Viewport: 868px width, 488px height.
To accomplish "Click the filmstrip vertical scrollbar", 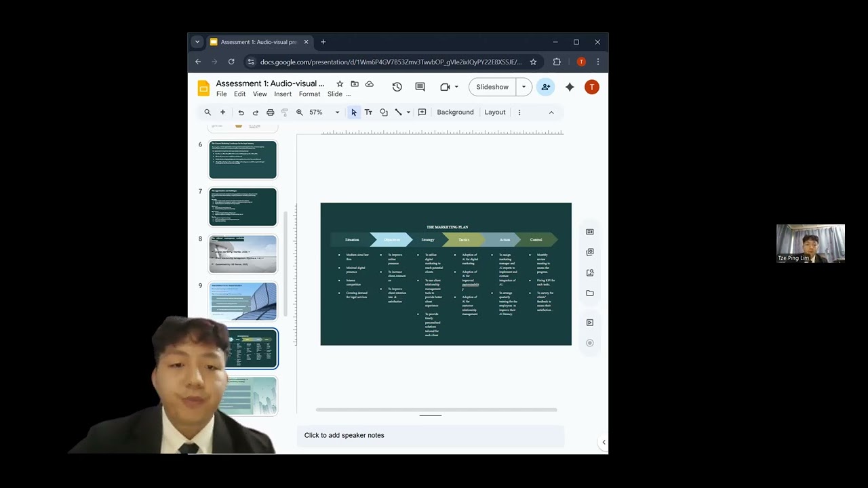I will coord(285,264).
